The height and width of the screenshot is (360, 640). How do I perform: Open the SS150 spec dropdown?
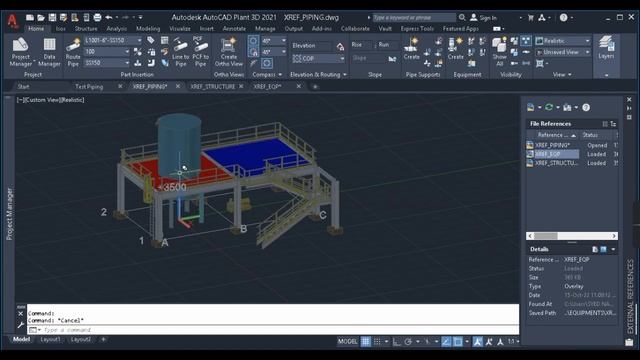(x=127, y=63)
